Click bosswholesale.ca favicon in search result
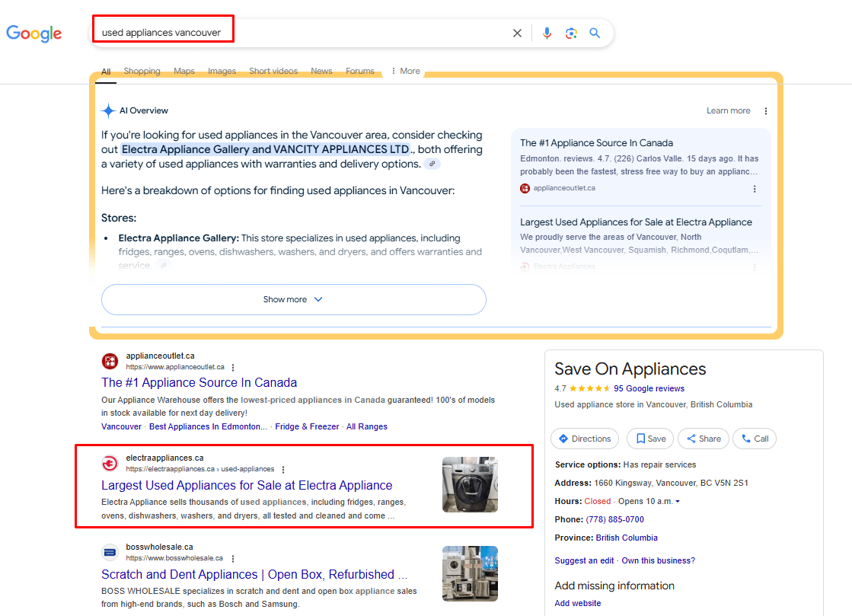Viewport: 852px width, 616px height. pyautogui.click(x=110, y=553)
